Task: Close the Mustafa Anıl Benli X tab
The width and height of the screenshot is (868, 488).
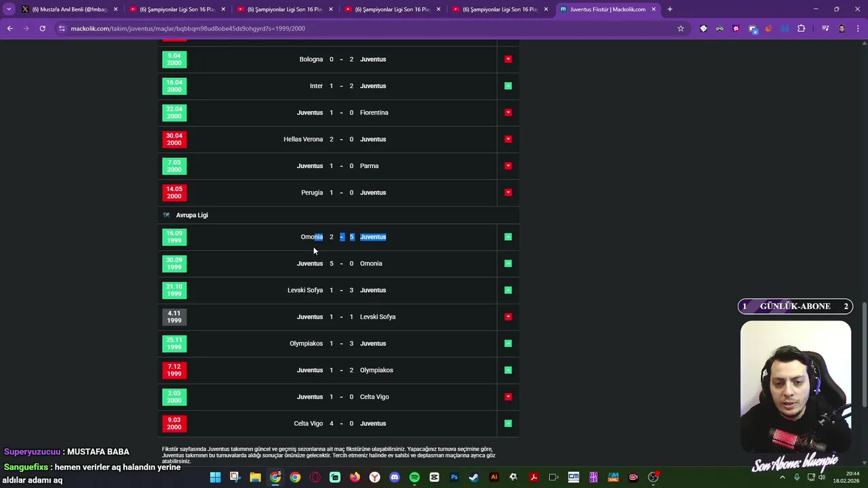Action: tap(116, 9)
